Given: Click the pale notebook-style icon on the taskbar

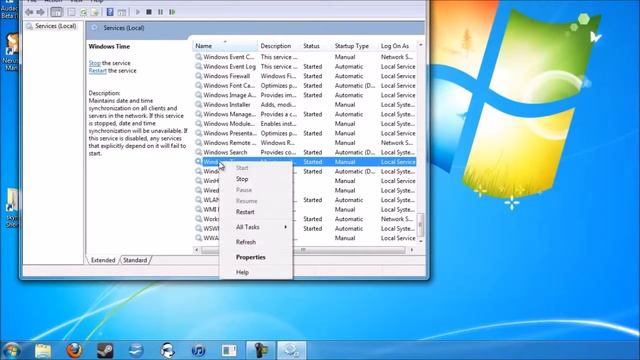Looking at the screenshot, I should pyautogui.click(x=229, y=350).
